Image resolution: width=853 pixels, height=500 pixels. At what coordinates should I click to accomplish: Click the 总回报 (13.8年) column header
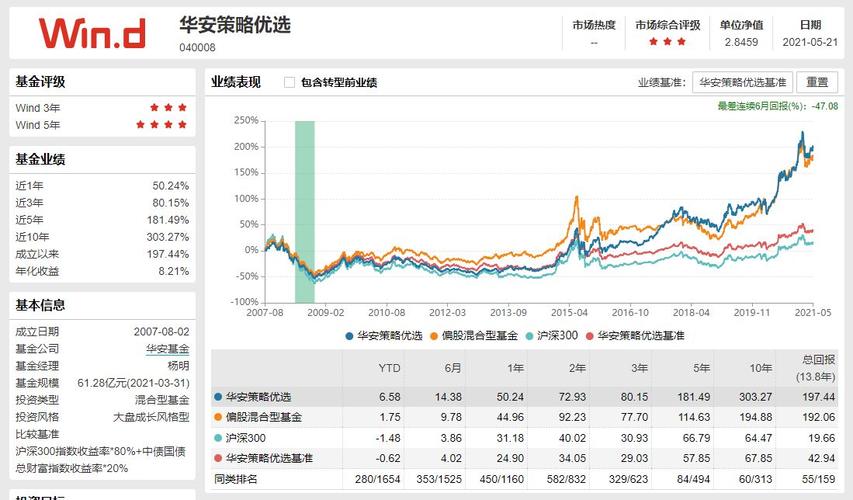coord(815,368)
